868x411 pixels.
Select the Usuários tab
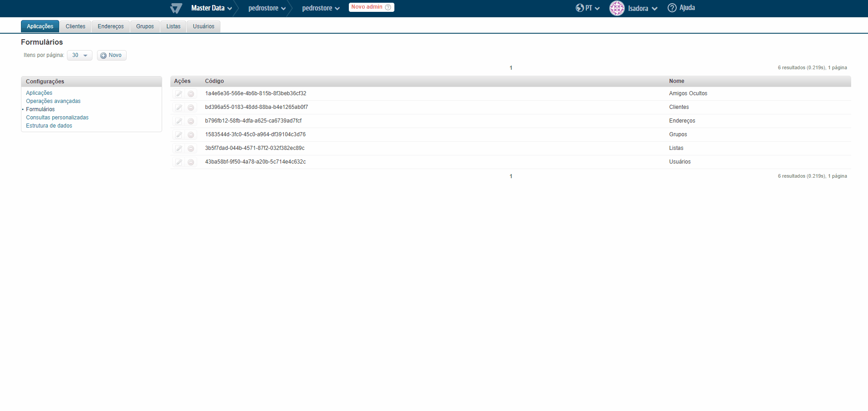point(203,26)
